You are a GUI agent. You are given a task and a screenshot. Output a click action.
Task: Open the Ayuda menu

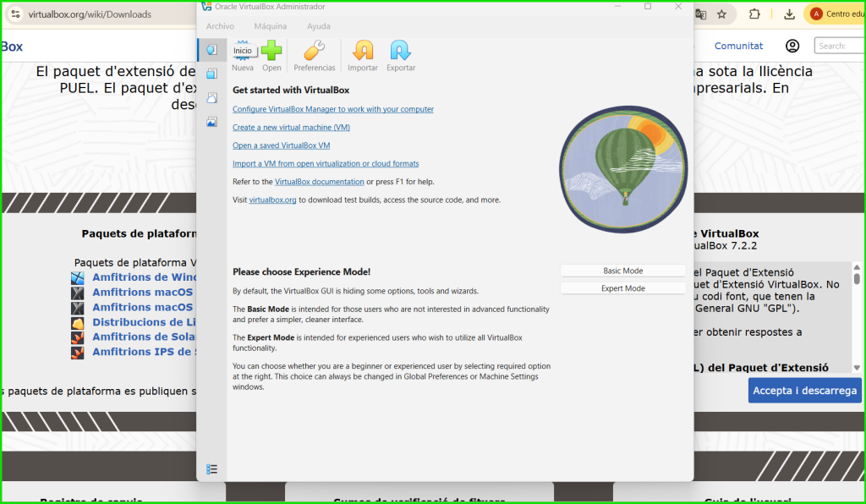[319, 26]
